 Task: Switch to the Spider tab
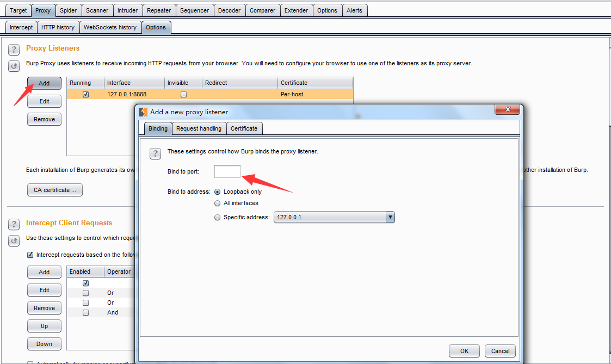pyautogui.click(x=68, y=10)
